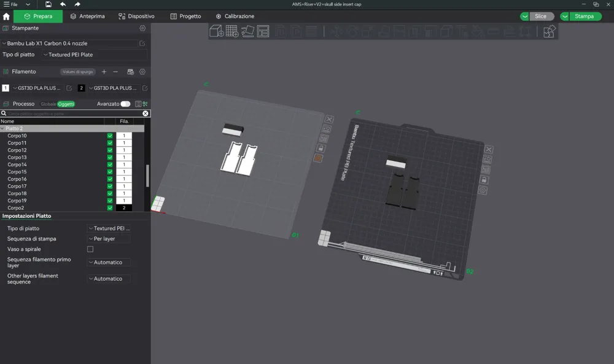The height and width of the screenshot is (364, 614).
Task: Remove plate 01 with its X icon
Action: [x=329, y=119]
